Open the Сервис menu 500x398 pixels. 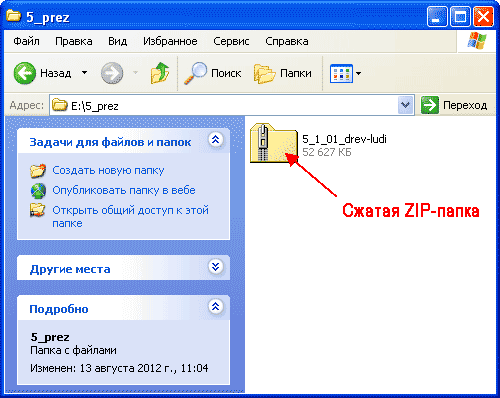click(x=231, y=41)
